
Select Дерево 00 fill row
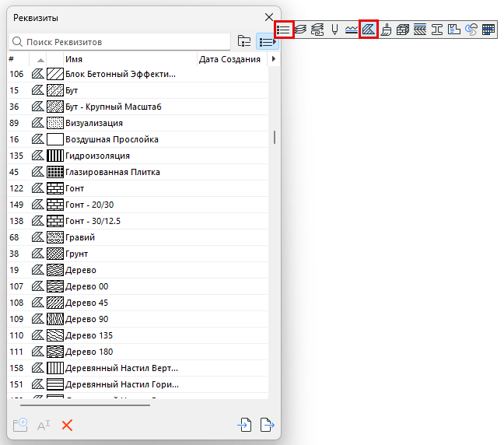(138, 286)
